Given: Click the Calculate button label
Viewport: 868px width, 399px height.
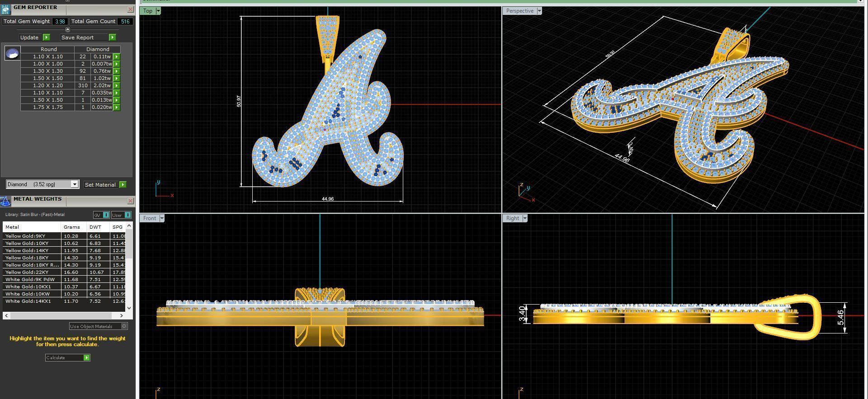Looking at the screenshot, I should 56,357.
